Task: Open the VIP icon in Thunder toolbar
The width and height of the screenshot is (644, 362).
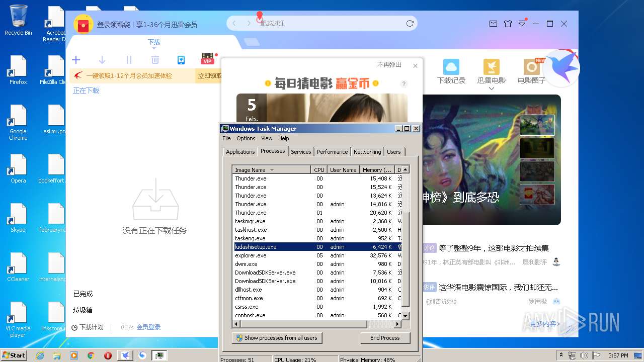Action: coord(207,59)
